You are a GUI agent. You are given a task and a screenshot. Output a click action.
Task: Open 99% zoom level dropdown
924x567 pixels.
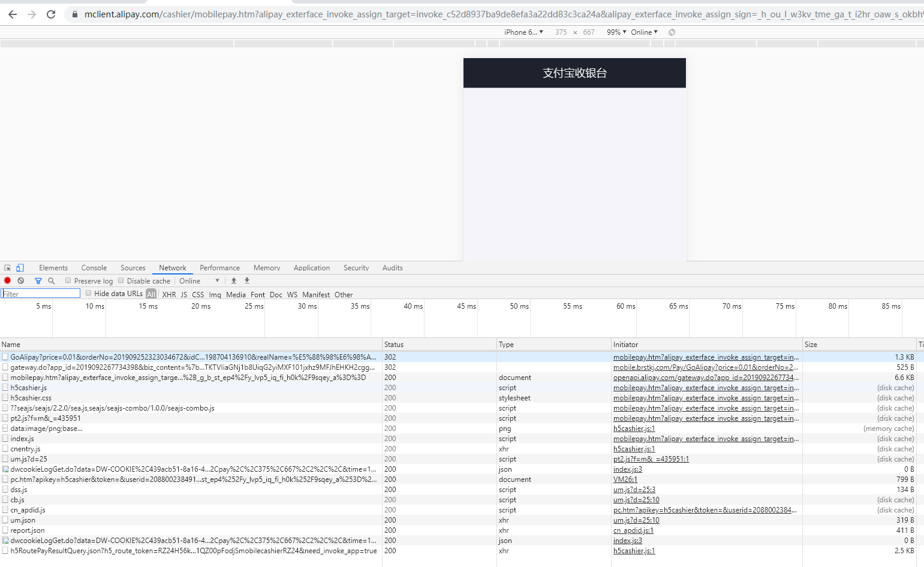616,32
